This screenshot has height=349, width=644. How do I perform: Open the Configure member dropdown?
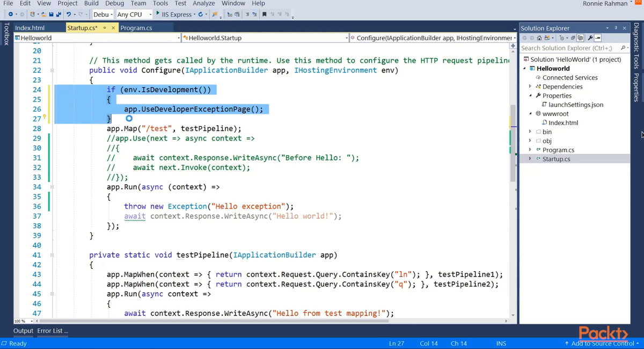(433, 38)
